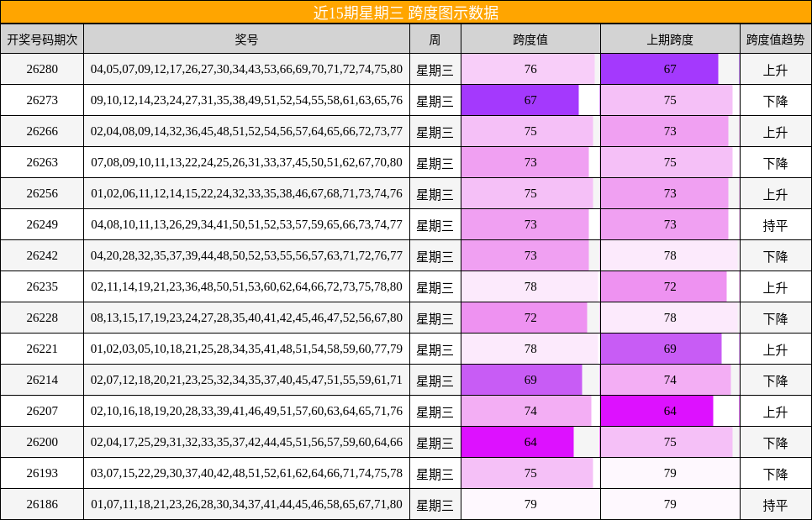The width and height of the screenshot is (812, 520).
Task: Select the 跨度值 bar 64 in row 26200
Action: [x=517, y=442]
